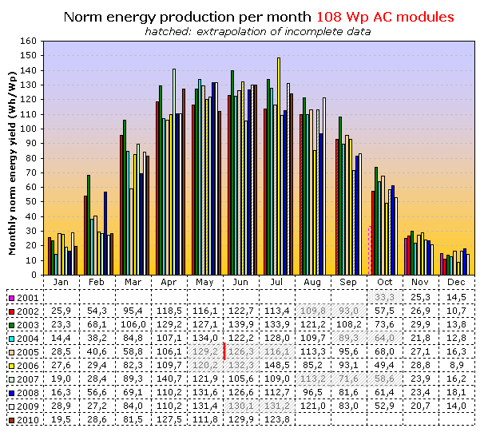488x448 pixels.
Task: Click the red marker in the 2005 row
Action: (x=226, y=351)
